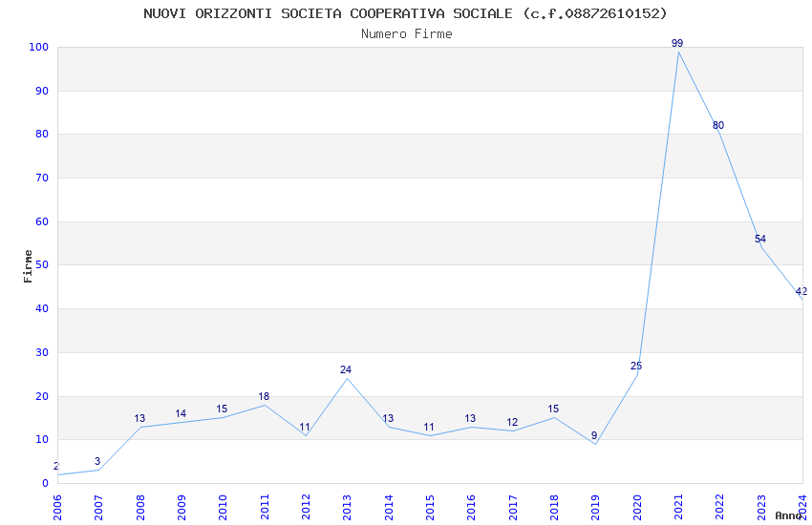Screen dimensions: 812x525
Task: Click the vertical 'Firme' axis title
Action: tap(28, 266)
